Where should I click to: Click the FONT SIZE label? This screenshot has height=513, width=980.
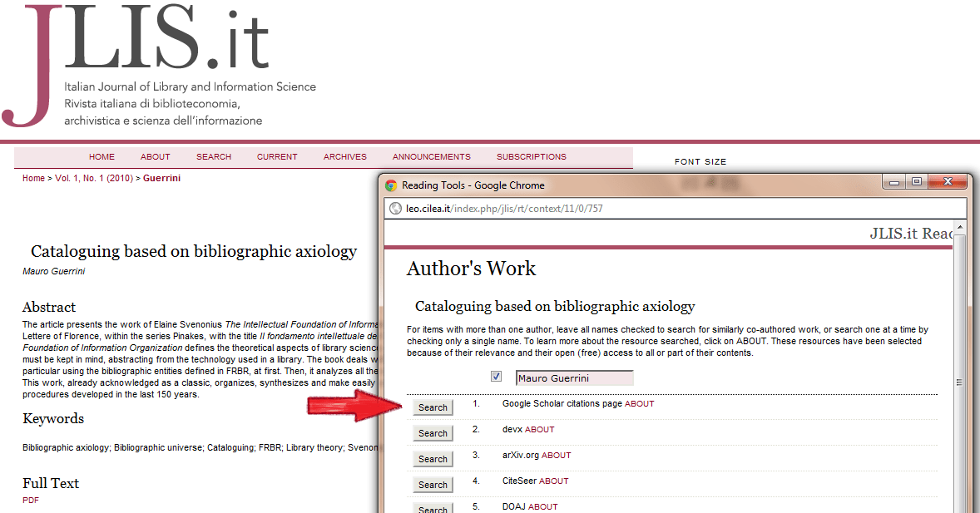700,162
